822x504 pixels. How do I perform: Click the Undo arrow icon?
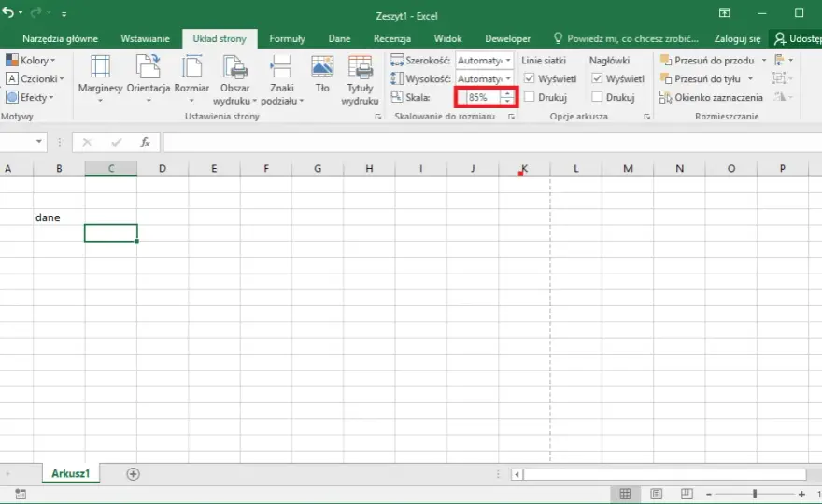pyautogui.click(x=8, y=12)
